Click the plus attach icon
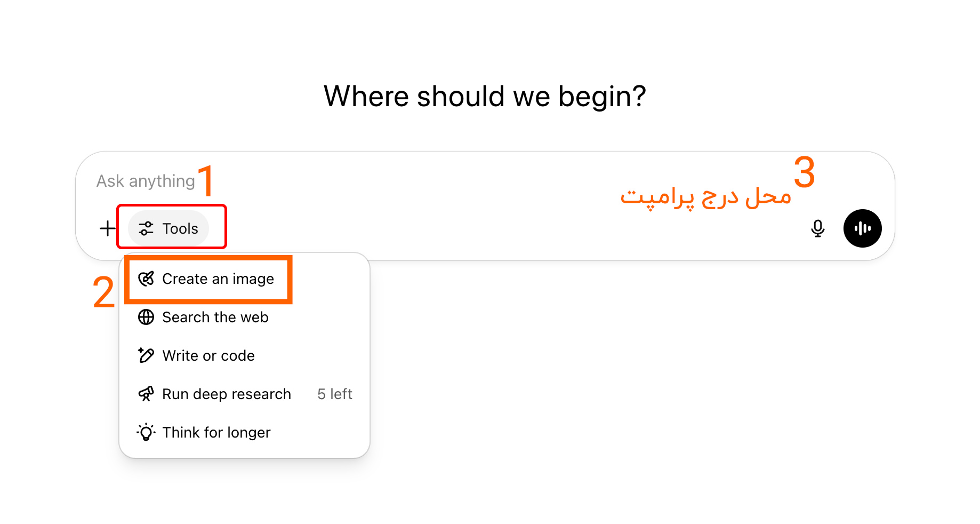980x524 pixels. point(108,228)
